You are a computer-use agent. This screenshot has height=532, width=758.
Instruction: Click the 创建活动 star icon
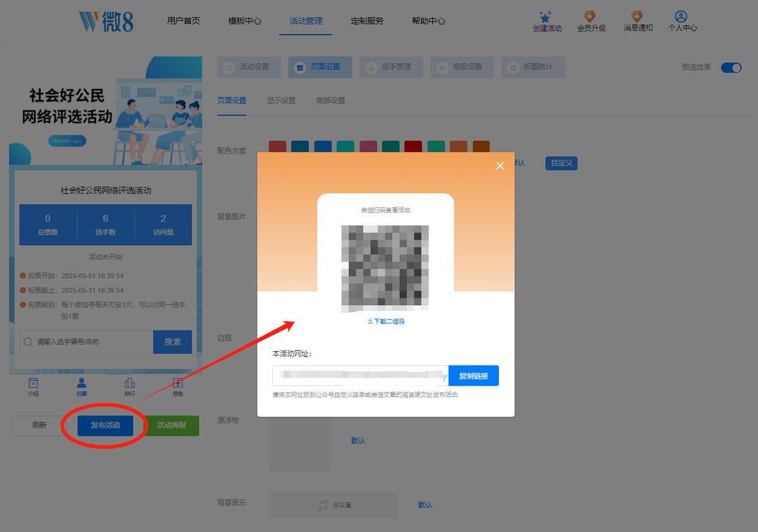546,16
